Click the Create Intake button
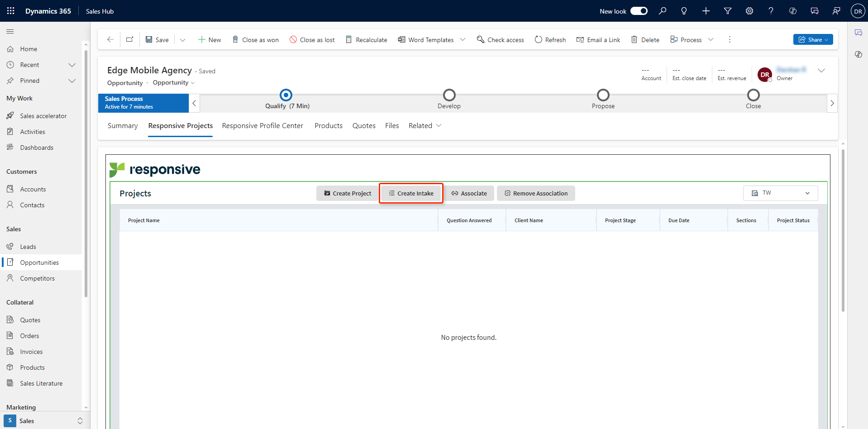The height and width of the screenshot is (429, 868). (411, 193)
